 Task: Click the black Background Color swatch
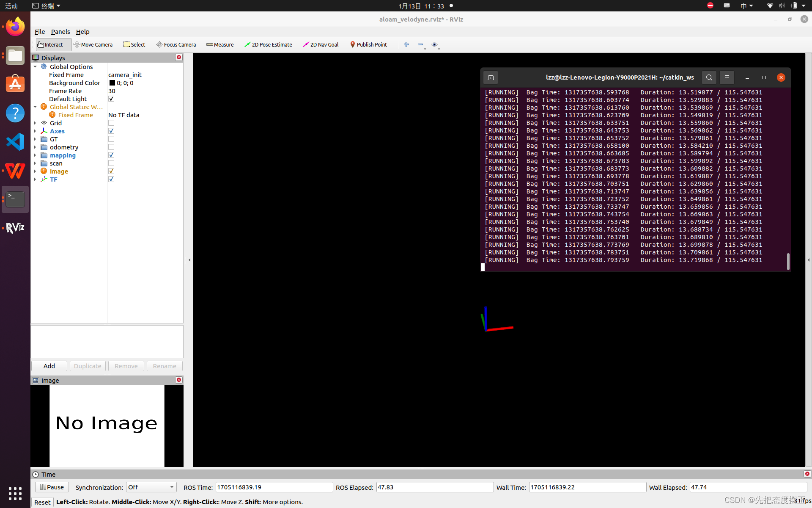tap(112, 83)
